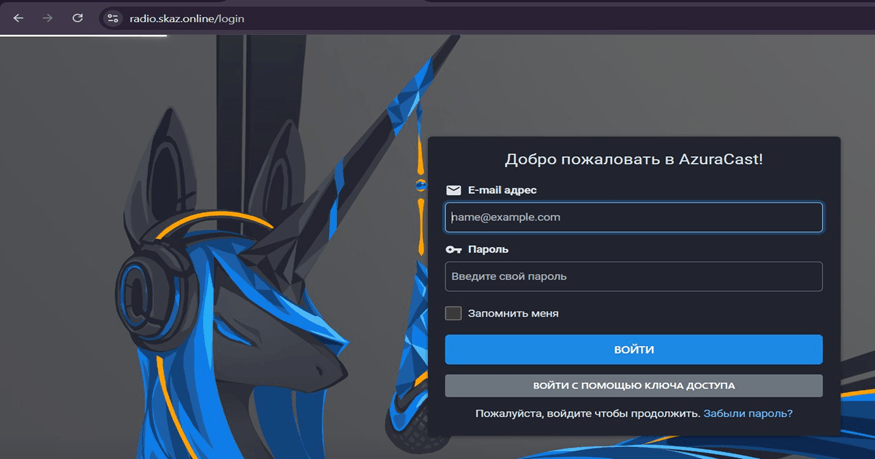
Task: Open the "Забыли пароль?" link
Action: pyautogui.click(x=748, y=413)
